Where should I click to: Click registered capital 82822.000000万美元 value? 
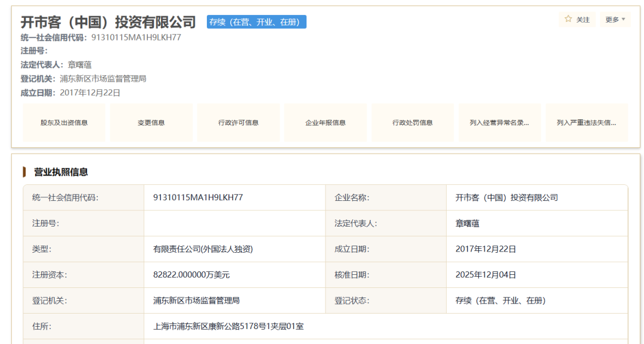(x=191, y=275)
